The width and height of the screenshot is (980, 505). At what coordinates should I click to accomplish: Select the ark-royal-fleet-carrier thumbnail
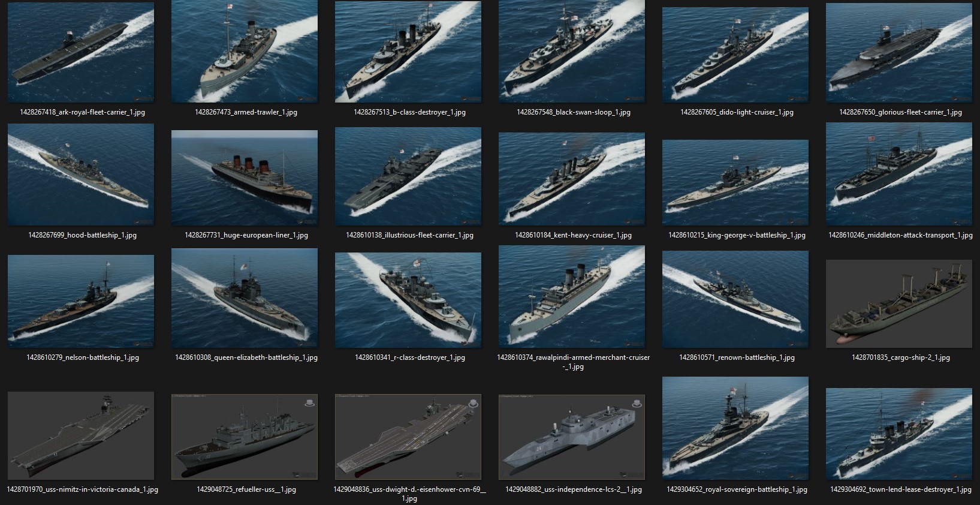coord(81,52)
